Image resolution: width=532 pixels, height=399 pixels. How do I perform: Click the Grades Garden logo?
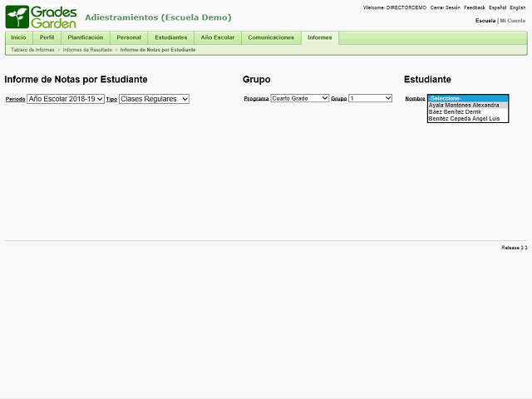(42, 17)
